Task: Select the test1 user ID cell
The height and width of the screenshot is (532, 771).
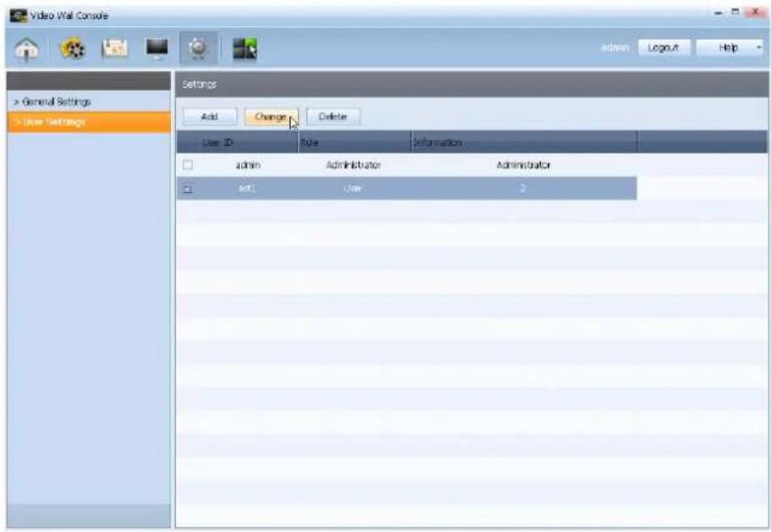Action: (246, 189)
